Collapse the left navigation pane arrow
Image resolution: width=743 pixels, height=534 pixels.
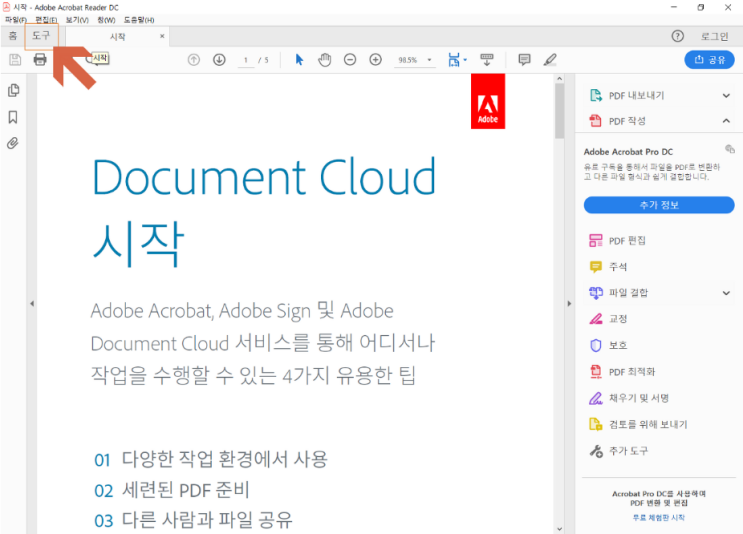tap(32, 303)
